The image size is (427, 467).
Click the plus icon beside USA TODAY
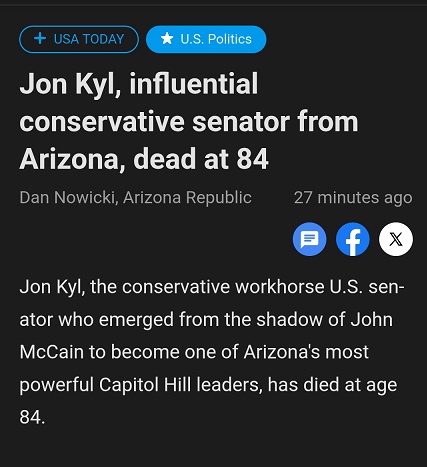(40, 39)
